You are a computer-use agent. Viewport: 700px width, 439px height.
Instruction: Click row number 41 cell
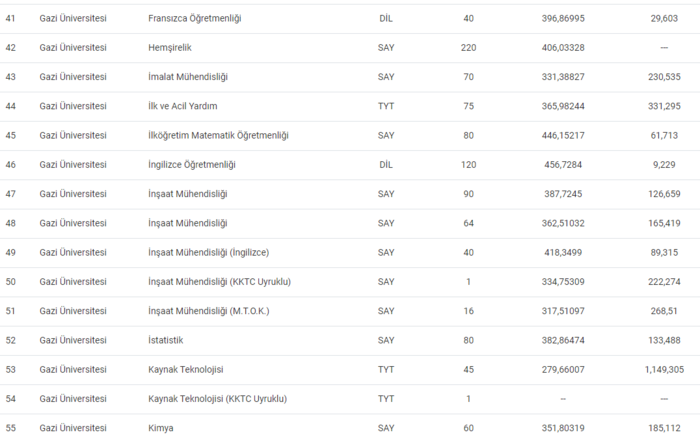tap(11, 19)
